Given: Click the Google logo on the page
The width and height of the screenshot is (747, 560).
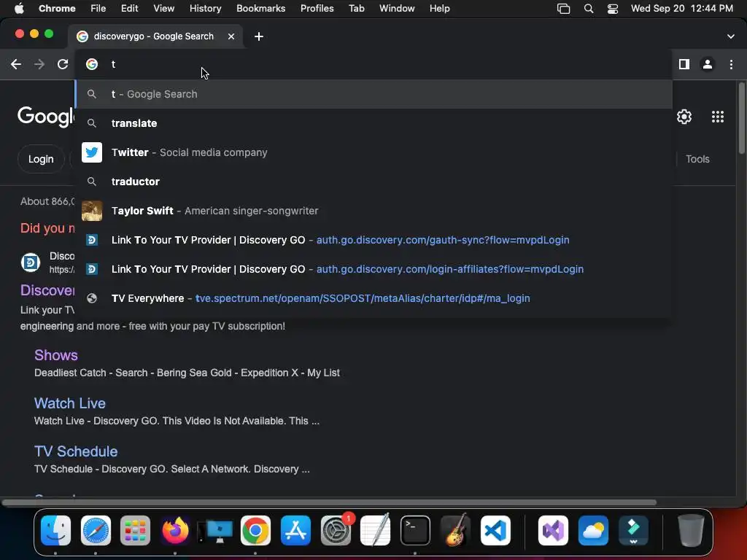Looking at the screenshot, I should tap(46, 117).
